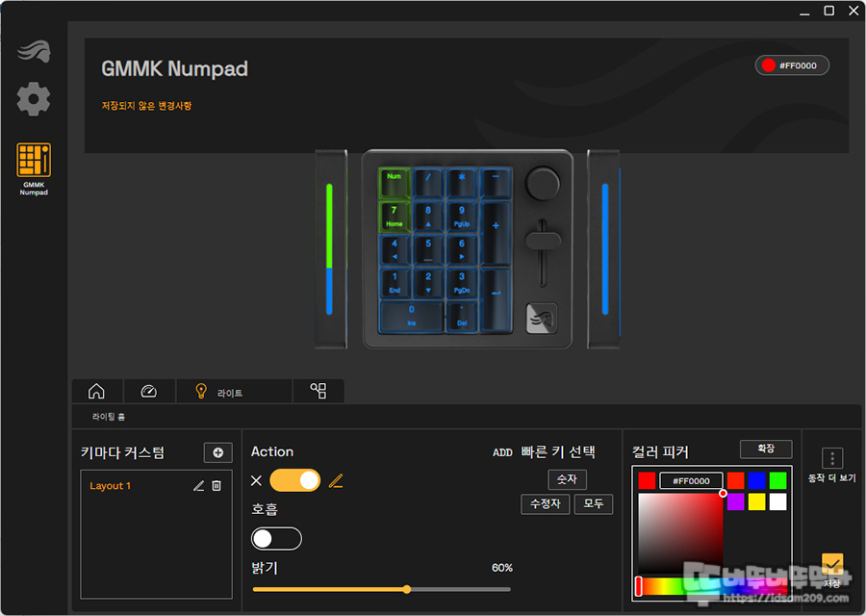
Task: Pick the white preset swatch
Action: (777, 501)
